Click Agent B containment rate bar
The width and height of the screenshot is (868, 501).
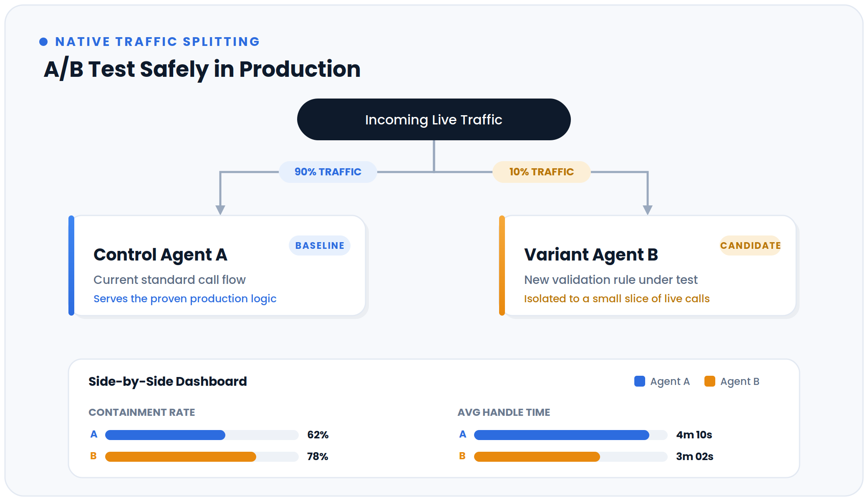click(202, 457)
